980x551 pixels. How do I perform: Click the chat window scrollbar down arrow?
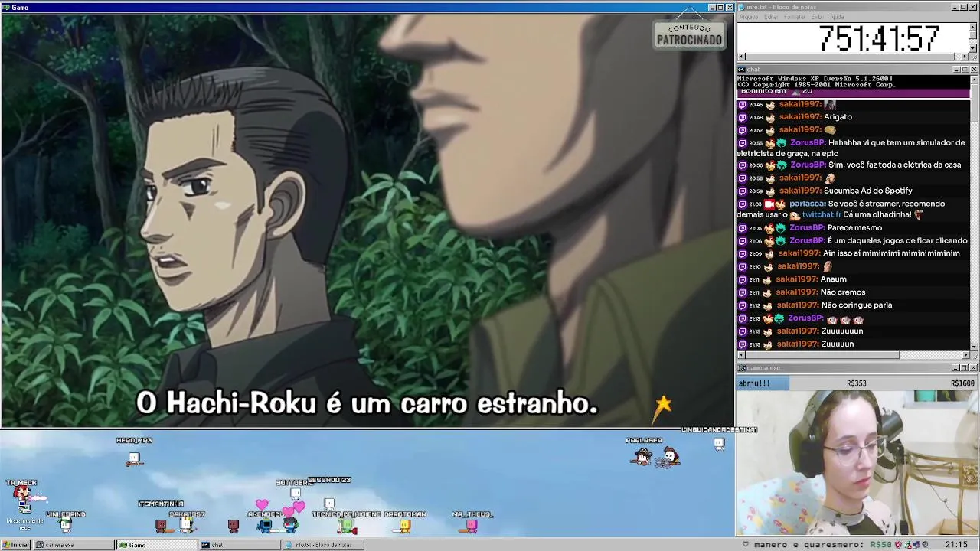[974, 347]
